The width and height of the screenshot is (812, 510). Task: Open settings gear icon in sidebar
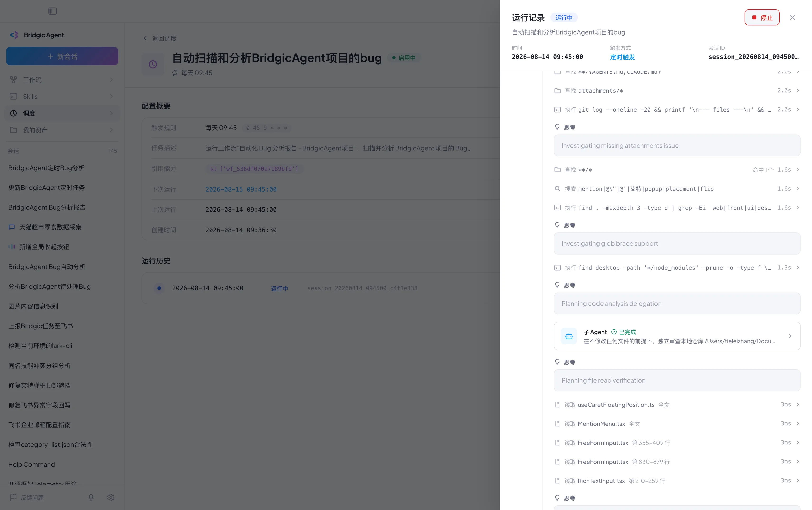(111, 497)
